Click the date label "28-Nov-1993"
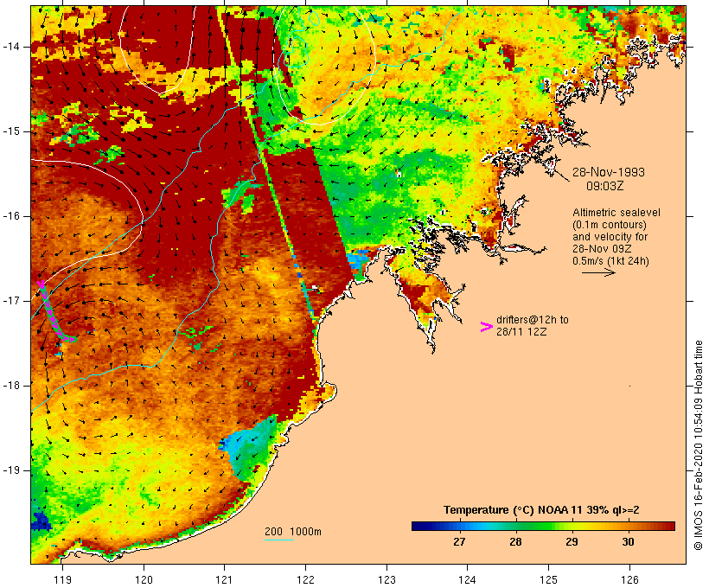The width and height of the screenshot is (709, 588). coord(609,172)
